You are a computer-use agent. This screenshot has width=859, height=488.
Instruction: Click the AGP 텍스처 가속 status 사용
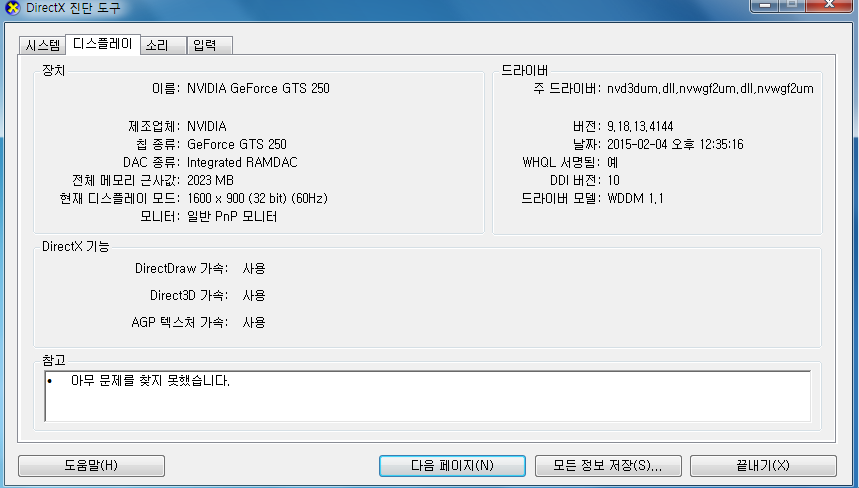(x=254, y=322)
